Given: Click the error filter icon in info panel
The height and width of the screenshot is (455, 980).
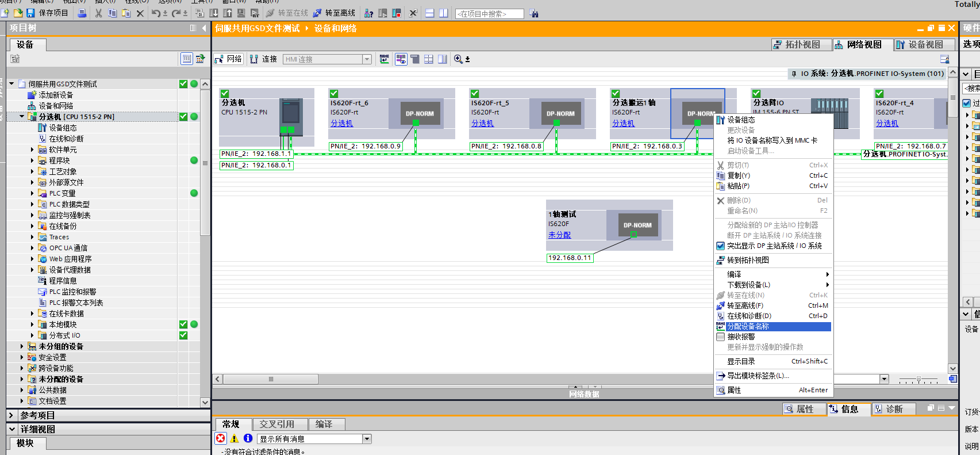Looking at the screenshot, I should click(221, 438).
